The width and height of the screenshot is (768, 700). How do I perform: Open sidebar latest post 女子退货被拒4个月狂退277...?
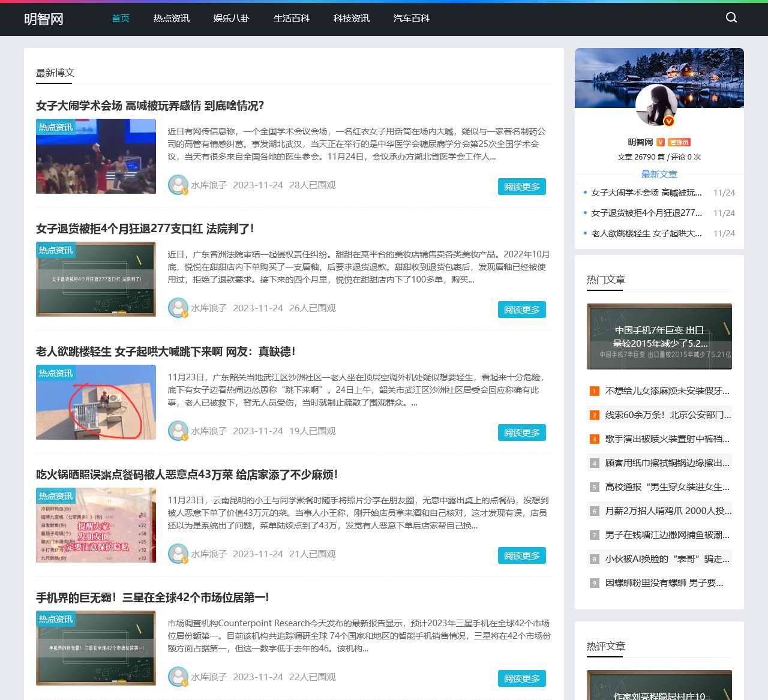[646, 213]
